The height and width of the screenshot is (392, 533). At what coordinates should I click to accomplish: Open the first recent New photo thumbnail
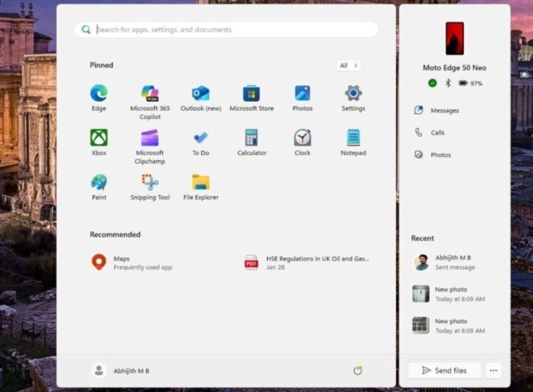pos(420,294)
